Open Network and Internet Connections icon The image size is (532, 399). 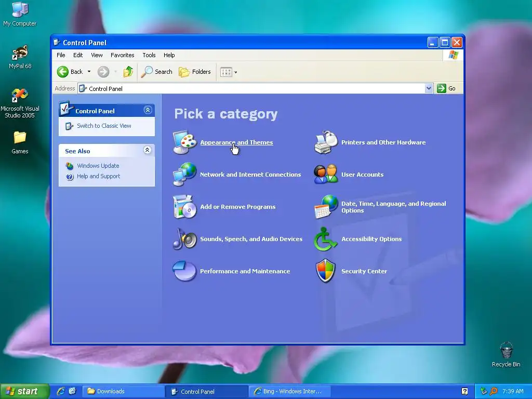(x=185, y=175)
